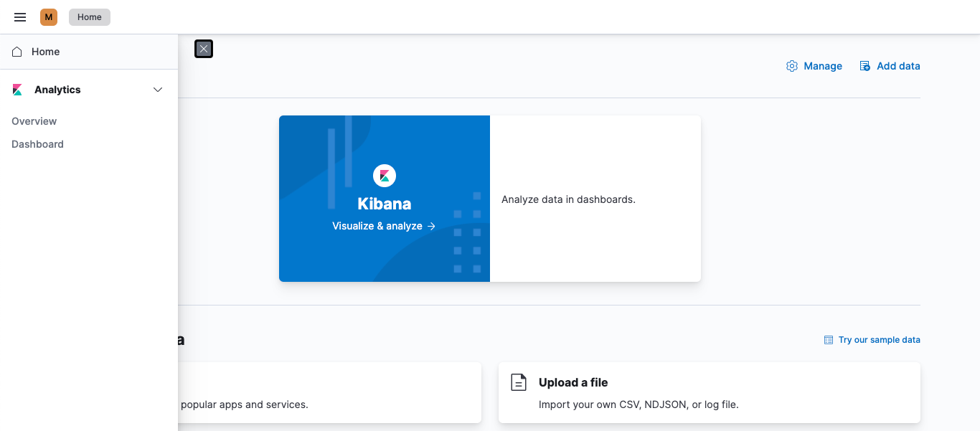Viewport: 980px width, 431px height.
Task: Click the orange M space avatar
Action: click(x=48, y=16)
